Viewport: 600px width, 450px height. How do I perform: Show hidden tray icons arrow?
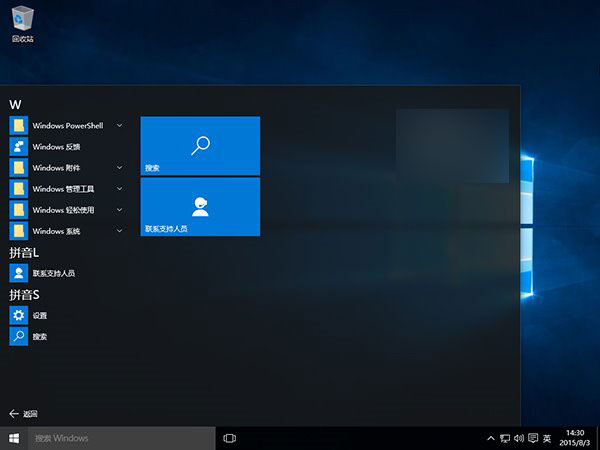(x=490, y=438)
